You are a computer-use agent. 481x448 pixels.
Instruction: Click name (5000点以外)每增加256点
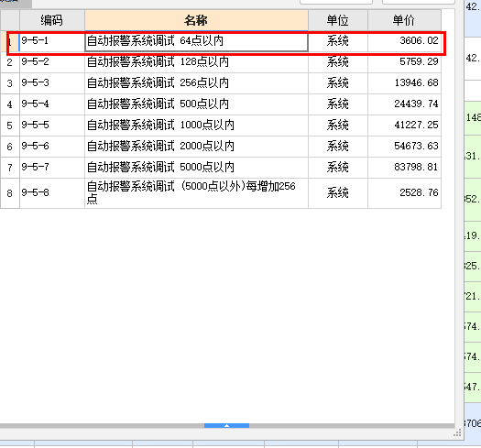196,193
